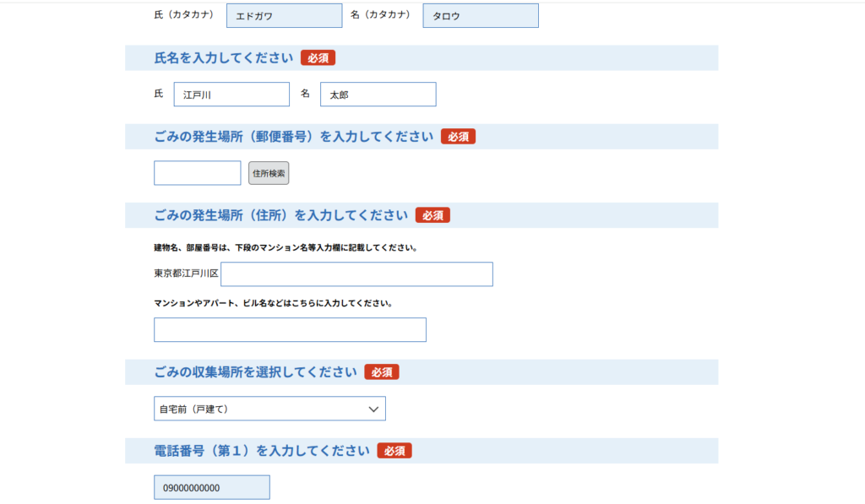Click the 名（カタカナ） field containing タロウ

coord(480,16)
